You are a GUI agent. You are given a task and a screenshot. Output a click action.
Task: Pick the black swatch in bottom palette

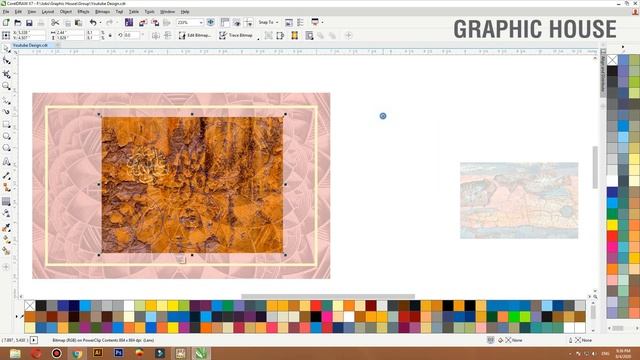coord(41,305)
